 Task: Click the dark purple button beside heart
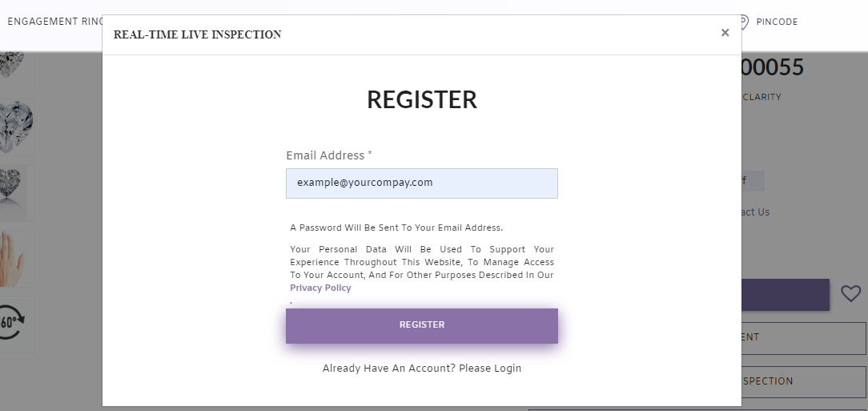point(785,295)
